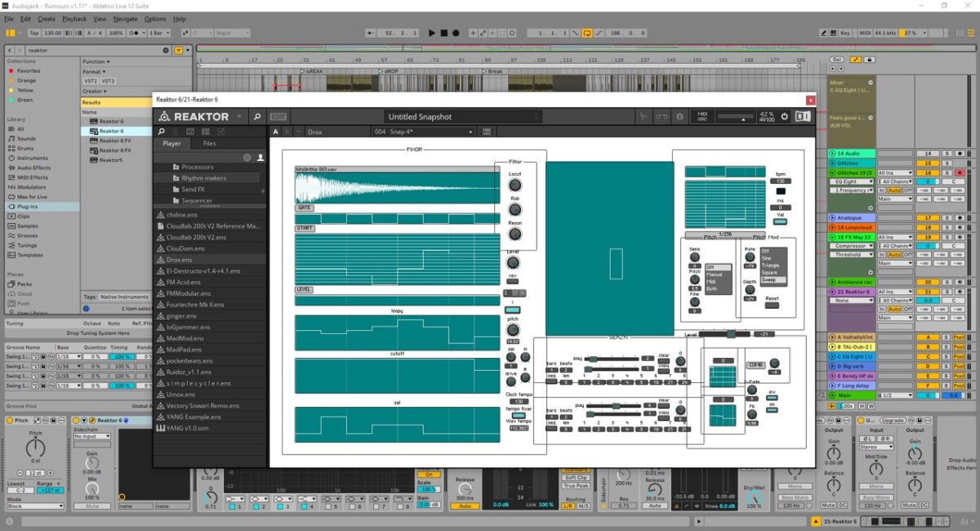Click the Record button in transport
The height and width of the screenshot is (531, 980).
tap(456, 33)
